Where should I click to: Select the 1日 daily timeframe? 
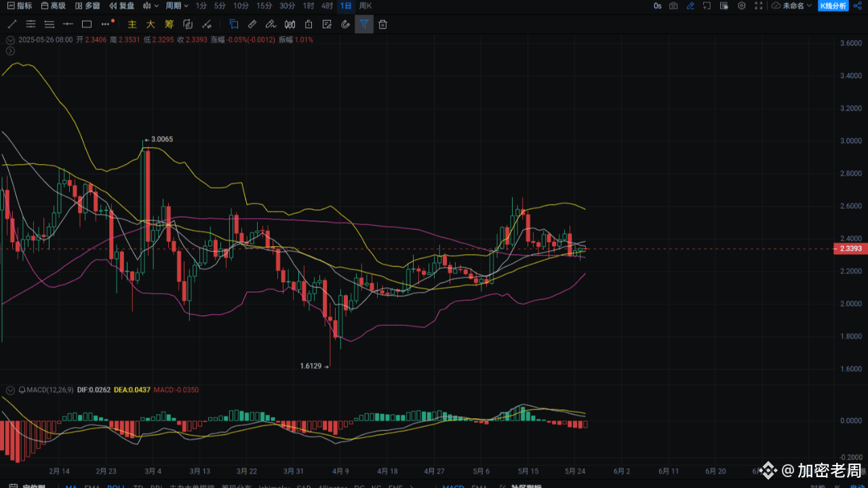click(x=346, y=5)
